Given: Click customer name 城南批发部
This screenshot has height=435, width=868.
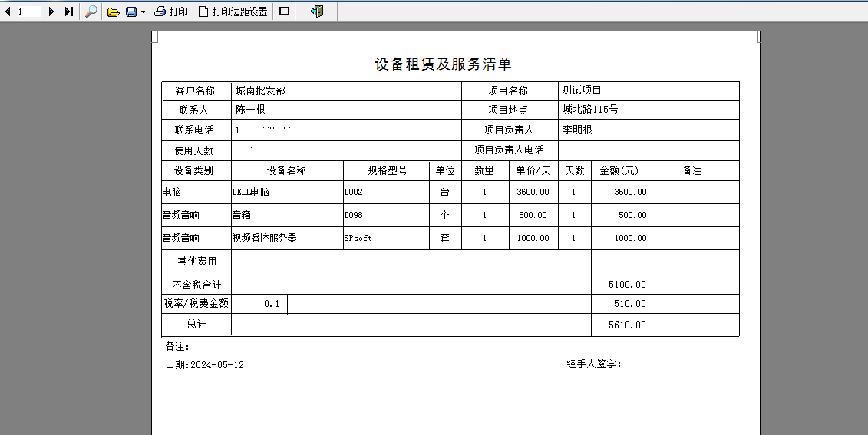Looking at the screenshot, I should [260, 91].
